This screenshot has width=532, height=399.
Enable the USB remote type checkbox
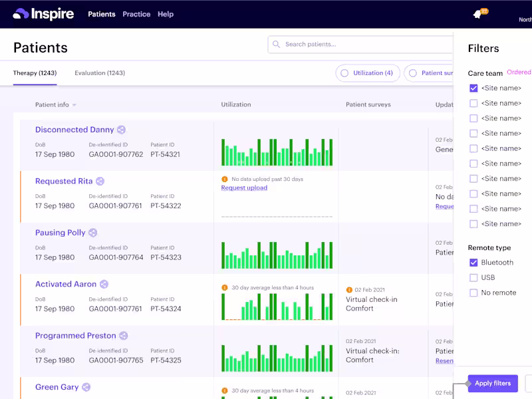click(473, 277)
